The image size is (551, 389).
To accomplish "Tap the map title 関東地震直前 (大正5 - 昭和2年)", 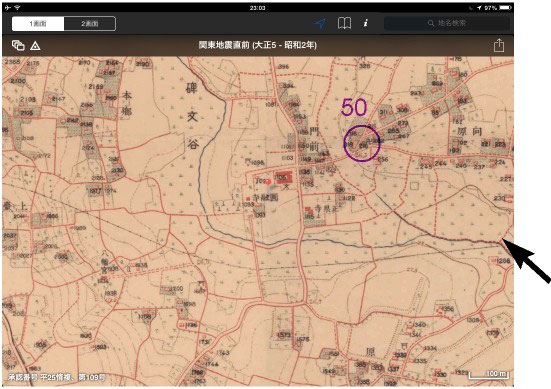I will [x=258, y=45].
